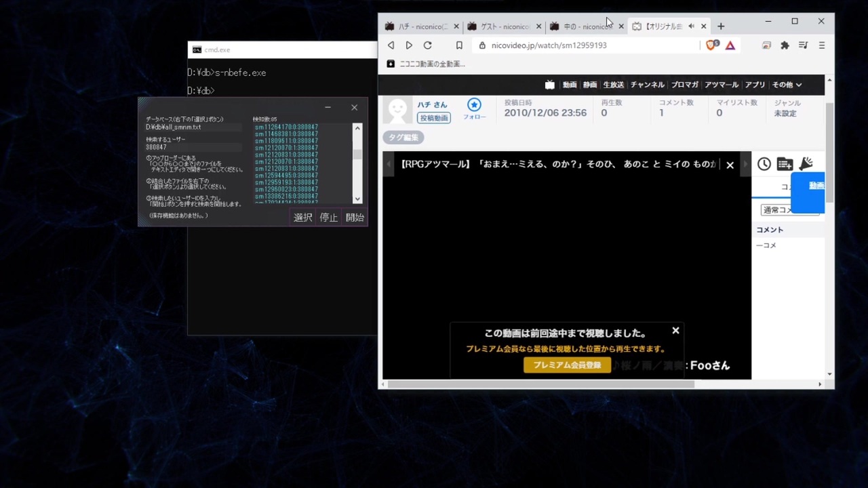Go back using the browser back arrow
This screenshot has width=868, height=488.
391,45
